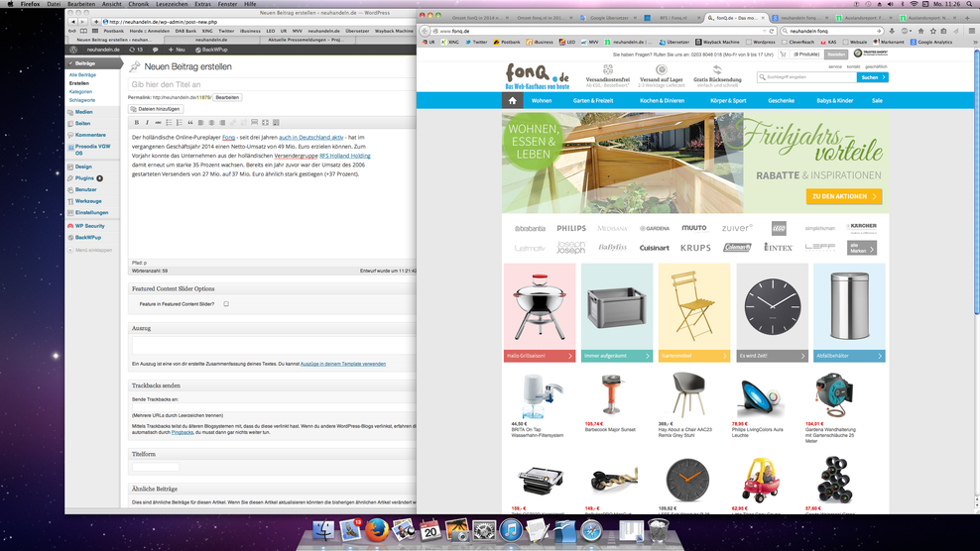Open Plugins section in WordPress sidebar
This screenshot has width=980, height=551.
pos(84,178)
